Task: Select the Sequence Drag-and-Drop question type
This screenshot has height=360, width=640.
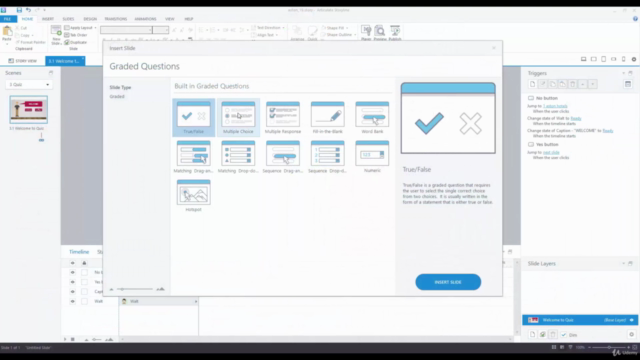Action: [x=283, y=157]
